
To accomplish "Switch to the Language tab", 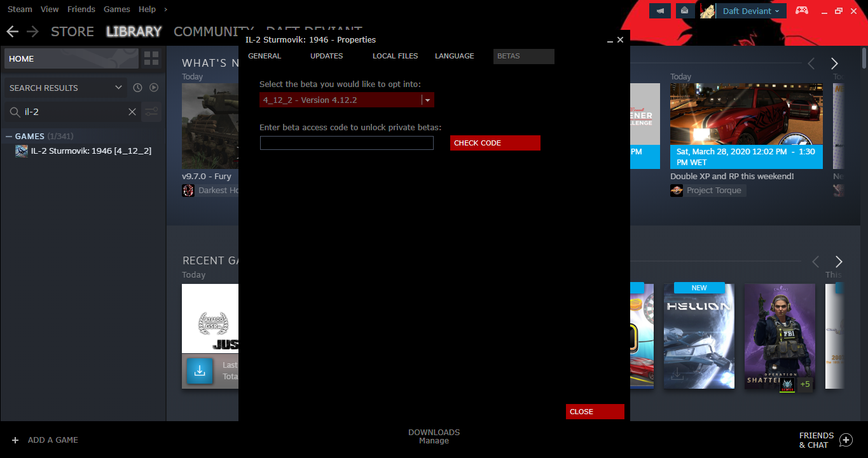I will pyautogui.click(x=455, y=56).
